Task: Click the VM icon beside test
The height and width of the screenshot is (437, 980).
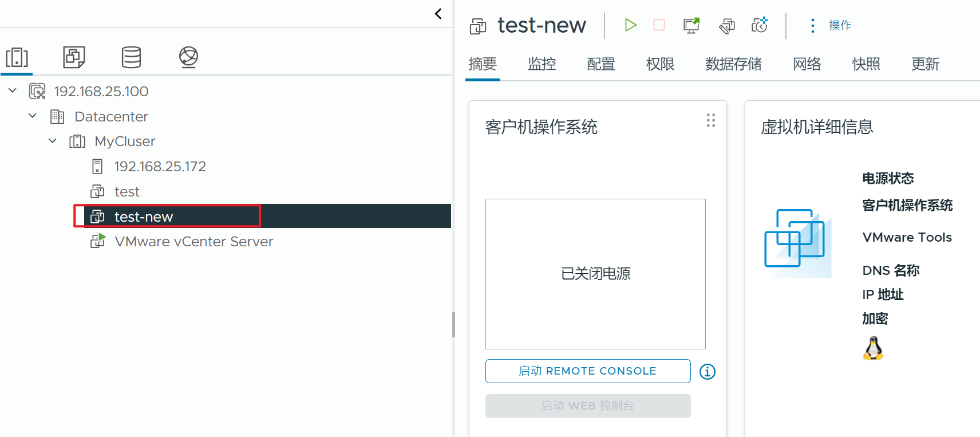Action: coord(97,191)
